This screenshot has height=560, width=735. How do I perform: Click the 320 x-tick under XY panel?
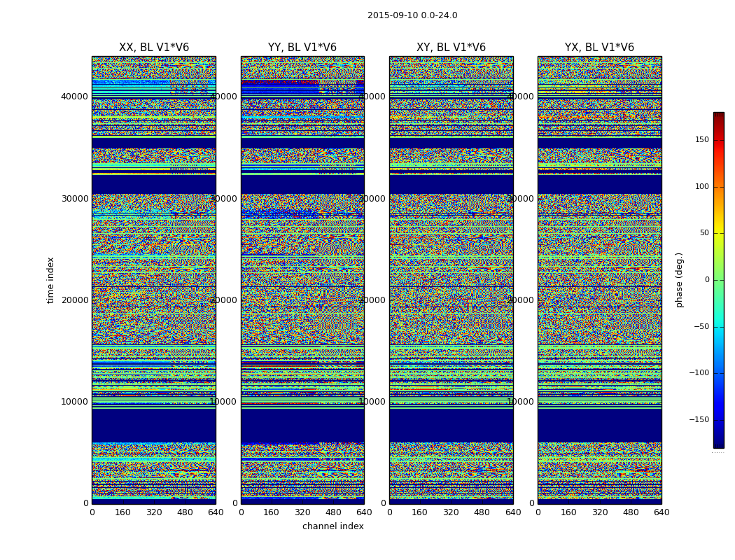point(451,512)
